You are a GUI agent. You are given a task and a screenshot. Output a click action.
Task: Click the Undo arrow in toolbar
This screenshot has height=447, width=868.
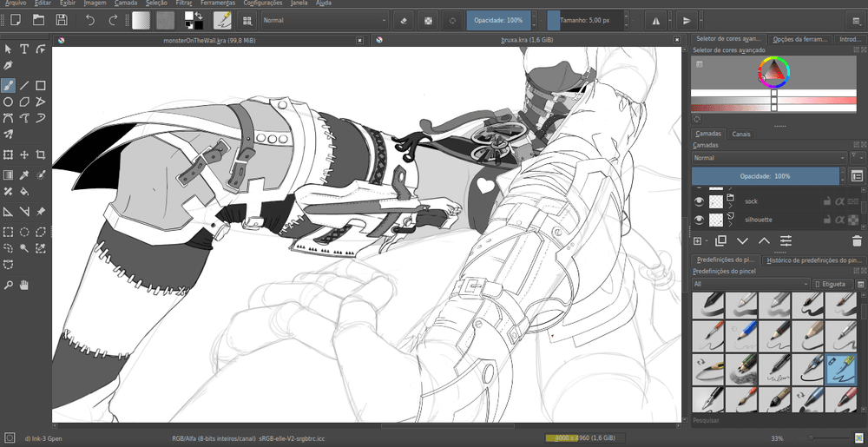(90, 19)
